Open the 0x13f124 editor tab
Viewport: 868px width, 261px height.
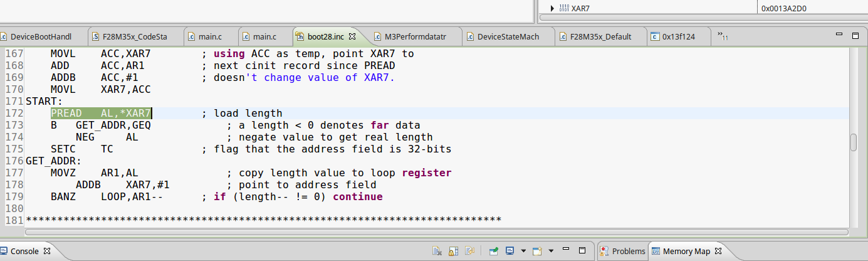click(x=679, y=36)
